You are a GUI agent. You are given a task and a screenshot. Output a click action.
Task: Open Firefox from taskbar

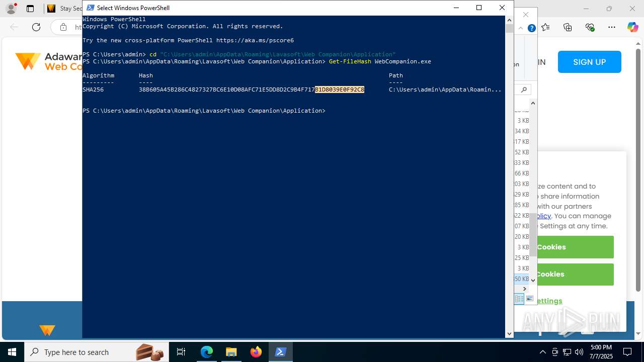(x=256, y=352)
